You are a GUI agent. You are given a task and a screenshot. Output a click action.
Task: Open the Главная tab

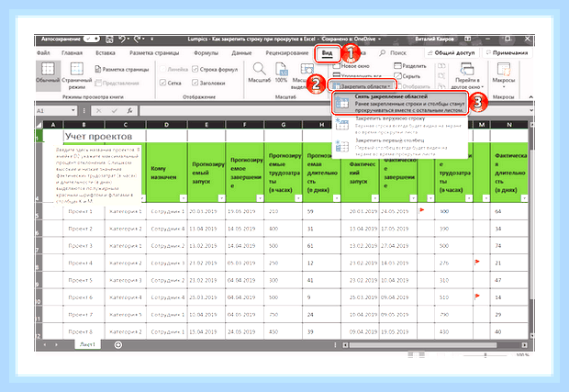(72, 53)
